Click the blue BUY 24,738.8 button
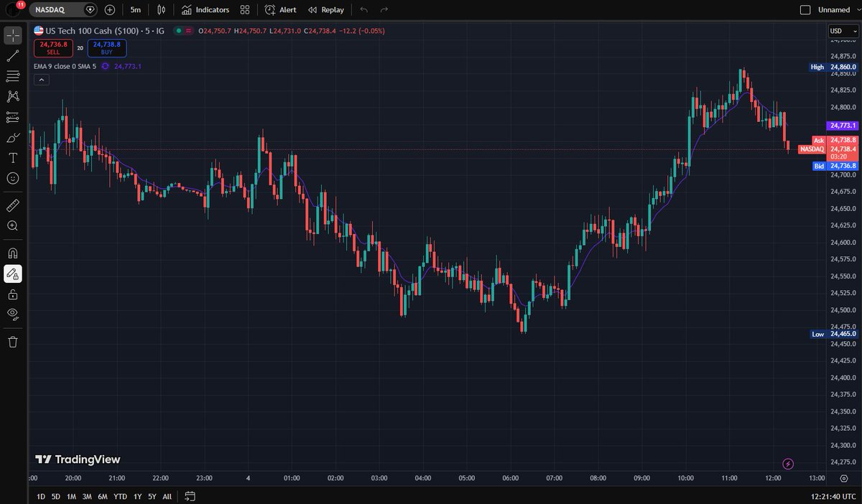Image resolution: width=862 pixels, height=504 pixels. (x=108, y=47)
